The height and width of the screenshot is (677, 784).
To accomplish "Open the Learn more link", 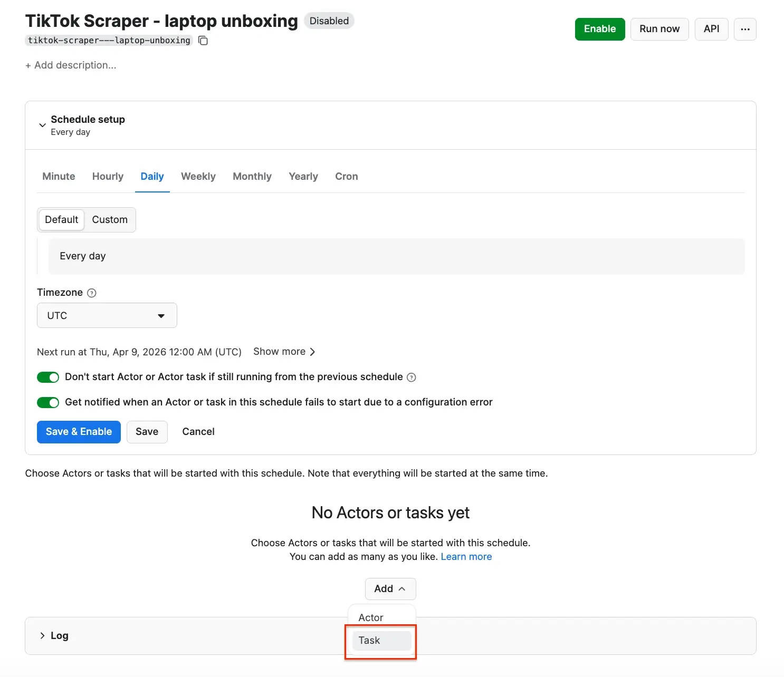I will [x=466, y=557].
